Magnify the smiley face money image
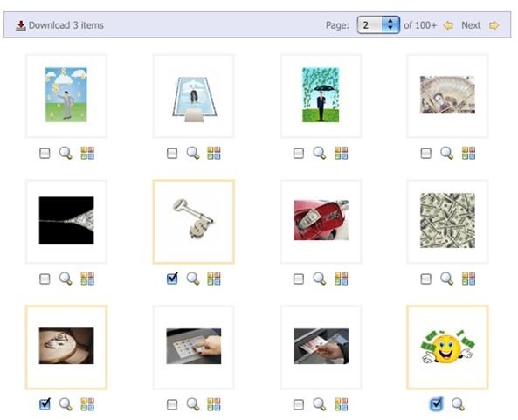Screen dimensions: 518x420 coord(458,404)
